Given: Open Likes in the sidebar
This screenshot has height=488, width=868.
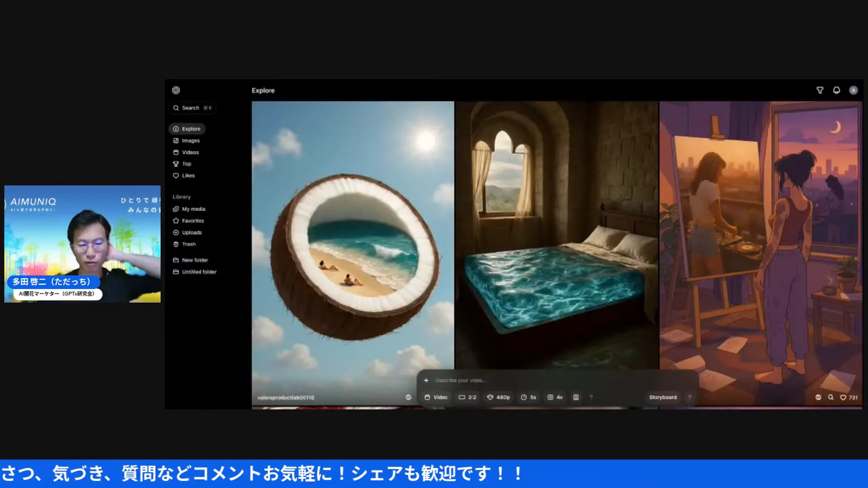Looking at the screenshot, I should (184, 175).
